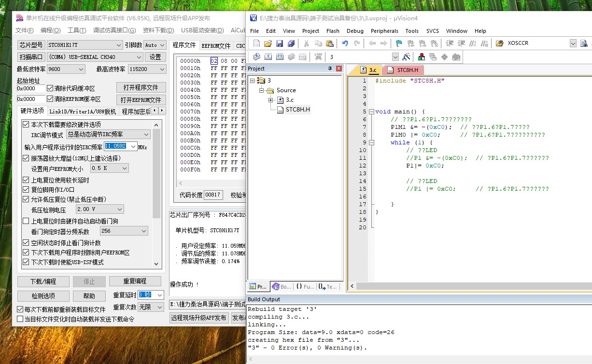Expand the 3.c node in the project tree
Viewport: 592px width, 364px height.
pos(271,100)
